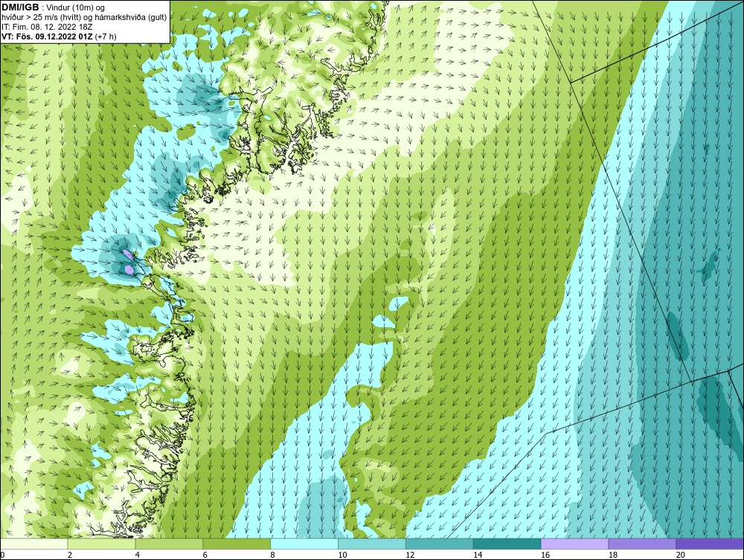The height and width of the screenshot is (560, 744).
Task: Click the legend label '12'
Action: (x=410, y=555)
